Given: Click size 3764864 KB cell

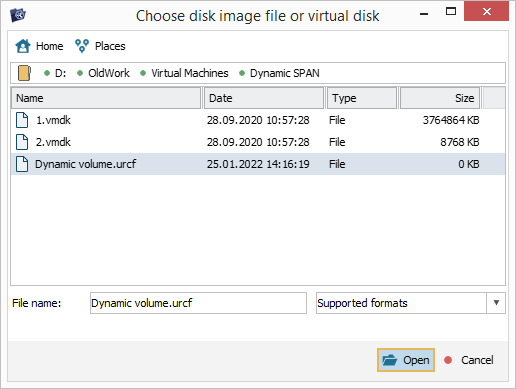Looking at the screenshot, I should pyautogui.click(x=451, y=120).
